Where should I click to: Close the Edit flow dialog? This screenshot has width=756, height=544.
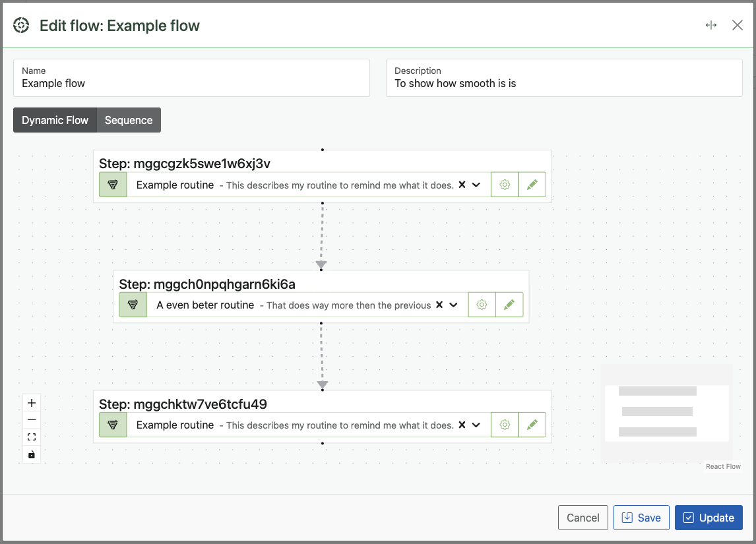tap(737, 25)
